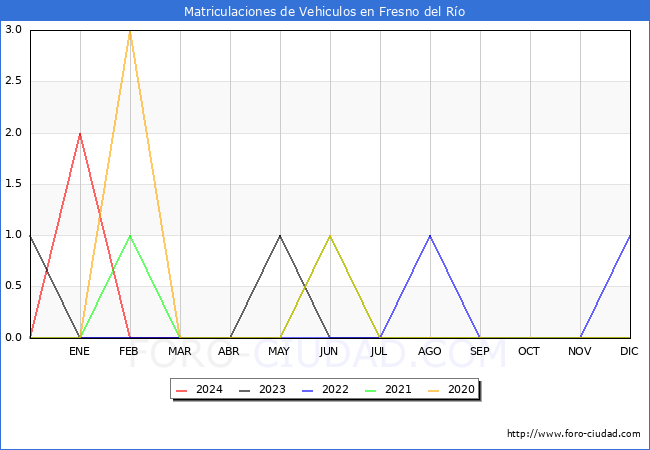Click the 3.0 y-axis value

pyautogui.click(x=13, y=29)
